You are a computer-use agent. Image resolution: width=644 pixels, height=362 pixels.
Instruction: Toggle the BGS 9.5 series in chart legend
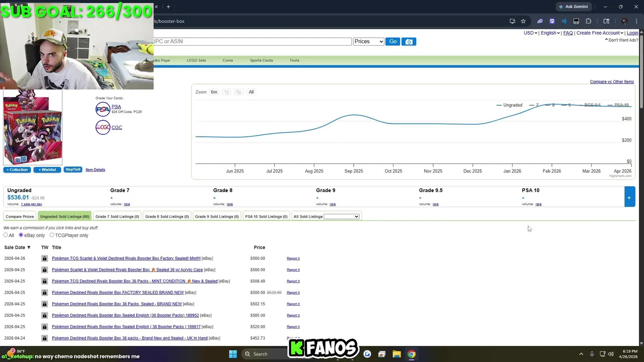[588, 105]
